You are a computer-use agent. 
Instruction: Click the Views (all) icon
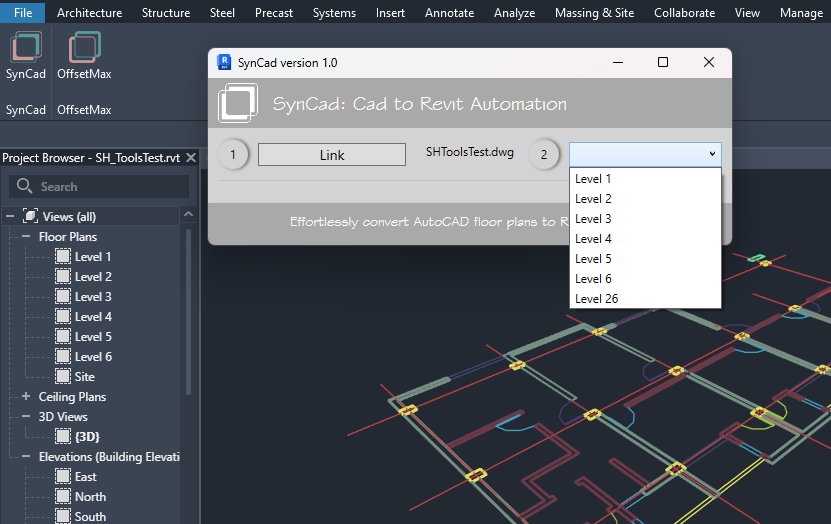(x=30, y=216)
